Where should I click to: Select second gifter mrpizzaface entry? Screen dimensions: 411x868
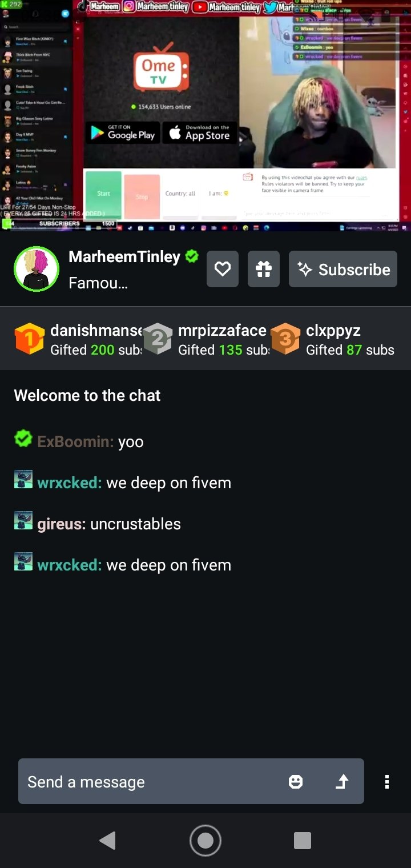click(x=205, y=339)
